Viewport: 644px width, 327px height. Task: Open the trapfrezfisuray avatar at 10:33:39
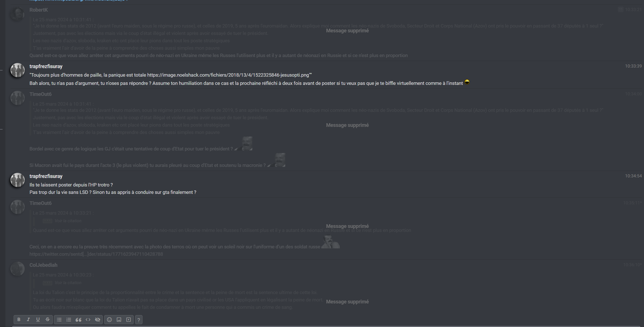click(18, 70)
